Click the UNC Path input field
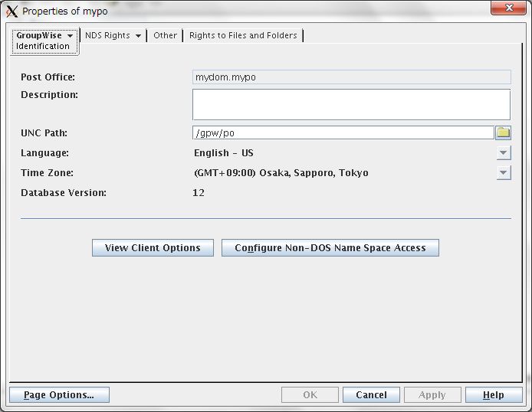Image resolution: width=532 pixels, height=412 pixels. (343, 132)
